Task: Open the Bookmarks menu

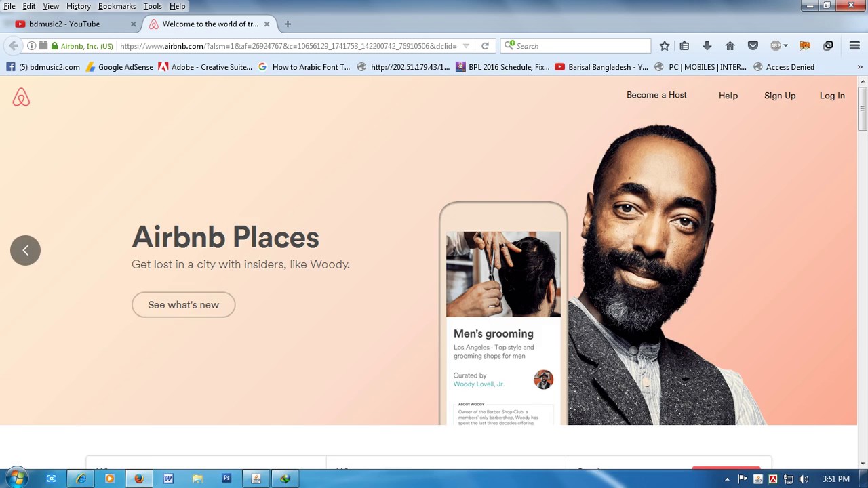Action: click(117, 6)
